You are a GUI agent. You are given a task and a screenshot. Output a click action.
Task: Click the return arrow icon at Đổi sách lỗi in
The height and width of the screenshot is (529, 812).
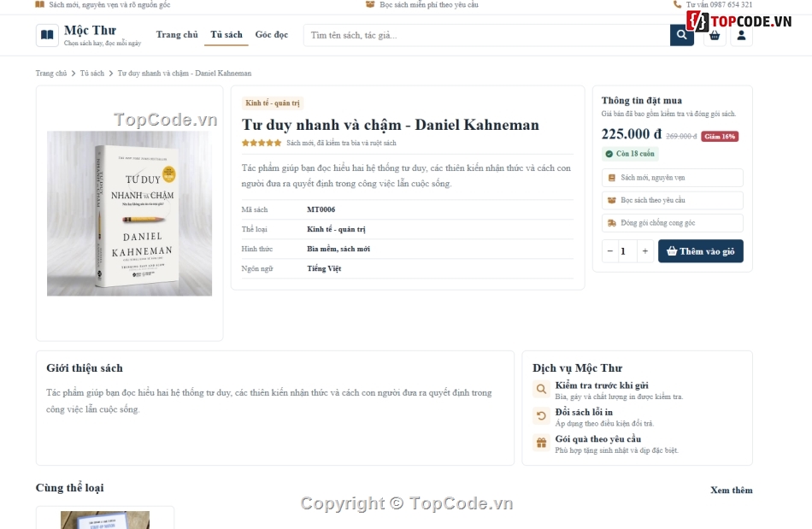[x=541, y=415]
